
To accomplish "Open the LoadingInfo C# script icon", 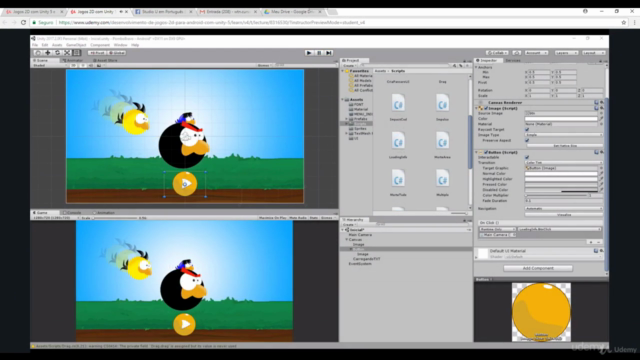I will point(398,141).
